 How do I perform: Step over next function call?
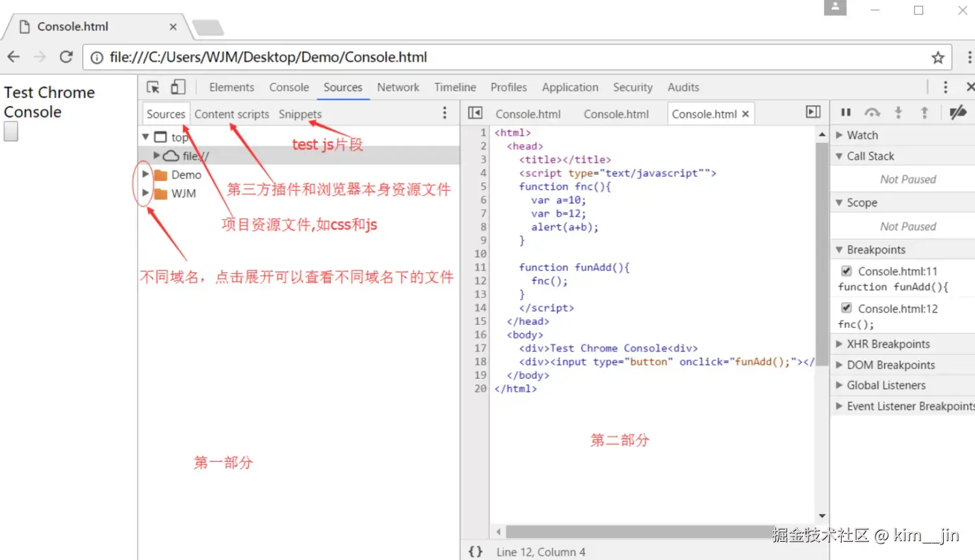pos(872,112)
